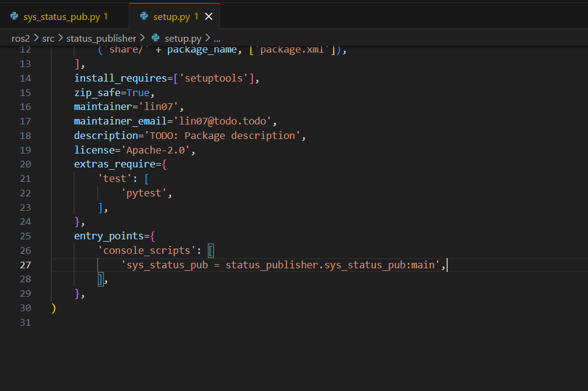The image size is (588, 391).
Task: Click the closing parenthesis on line 30
Action: coord(54,308)
